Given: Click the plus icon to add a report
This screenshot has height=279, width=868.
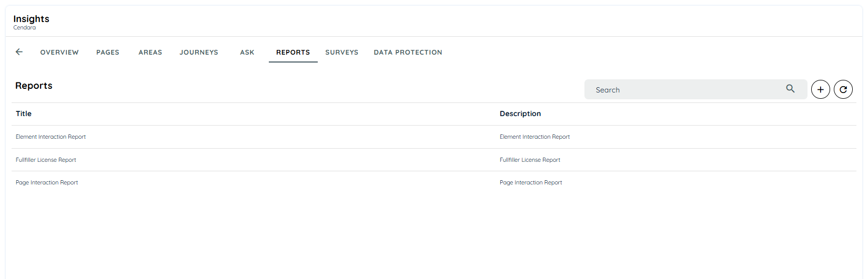Looking at the screenshot, I should (x=821, y=89).
